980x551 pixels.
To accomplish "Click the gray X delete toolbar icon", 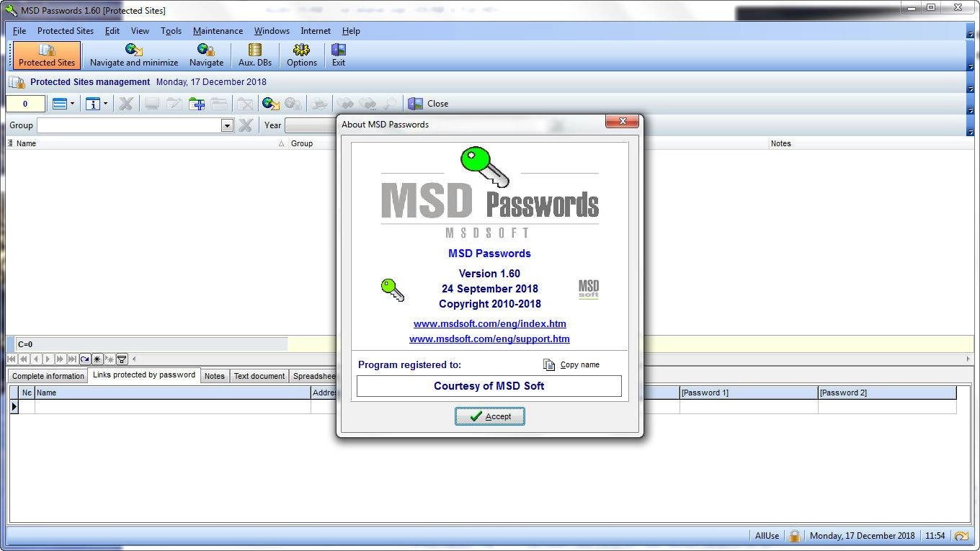I will coord(126,104).
